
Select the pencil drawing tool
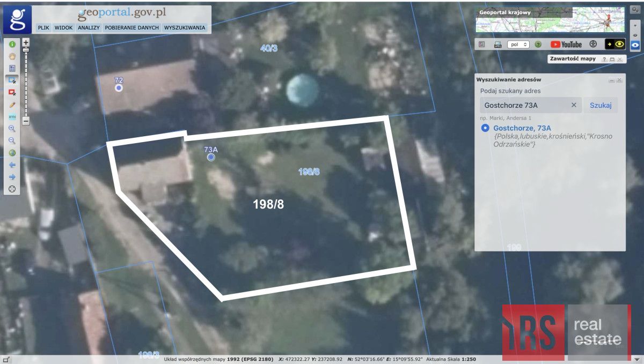point(12,105)
